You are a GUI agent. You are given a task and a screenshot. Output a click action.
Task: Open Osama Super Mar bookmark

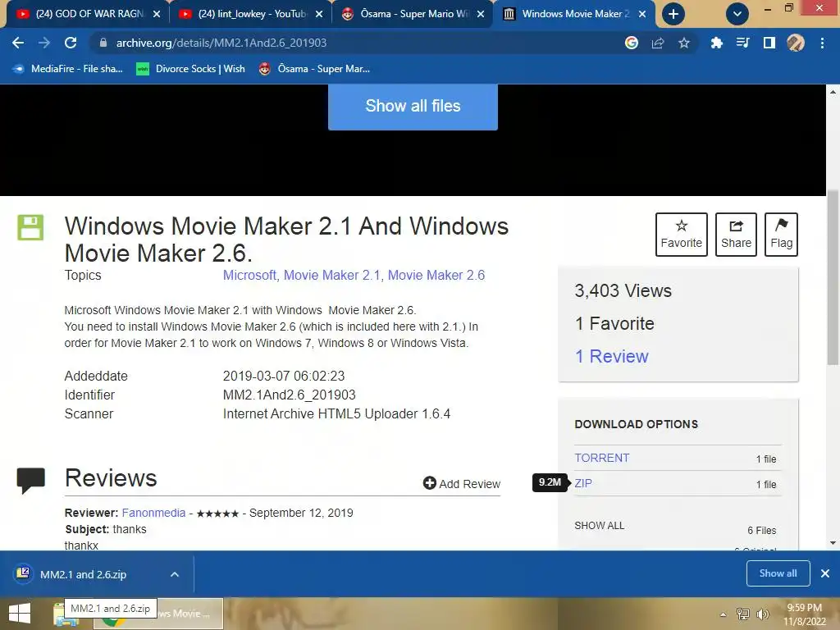coord(314,69)
